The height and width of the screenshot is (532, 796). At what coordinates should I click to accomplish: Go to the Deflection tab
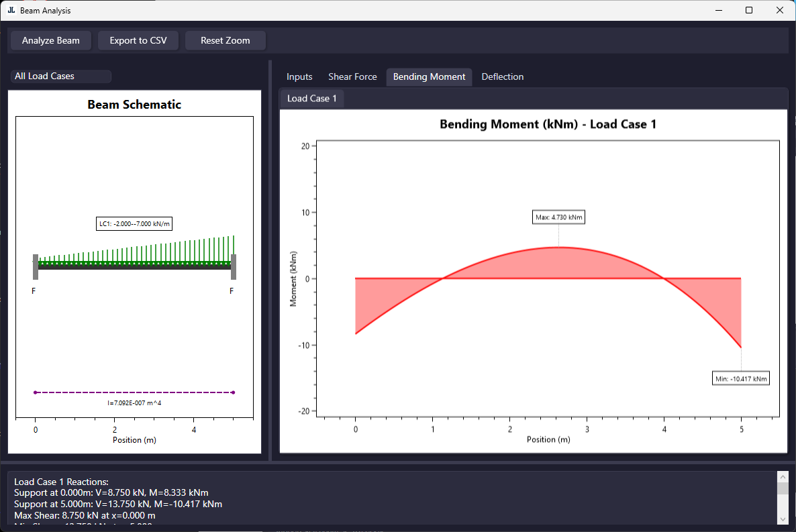[502, 77]
